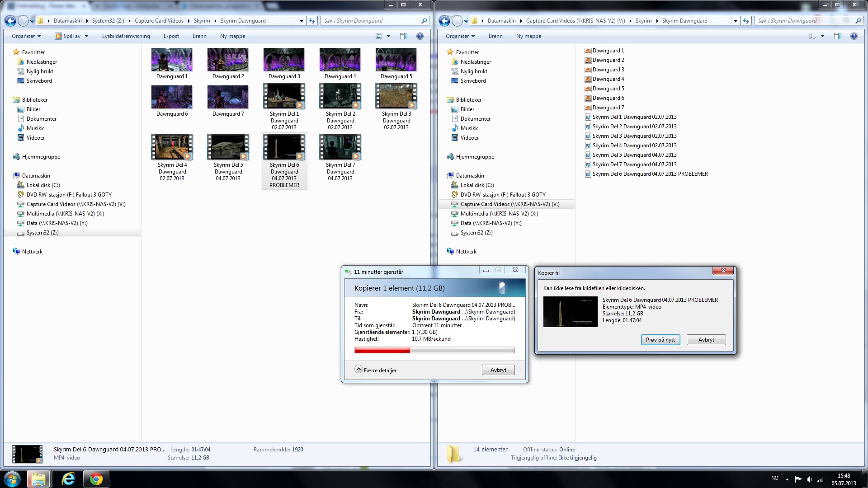
Task: Select Dawnguard 5 thumbnail in left window
Action: tap(396, 60)
